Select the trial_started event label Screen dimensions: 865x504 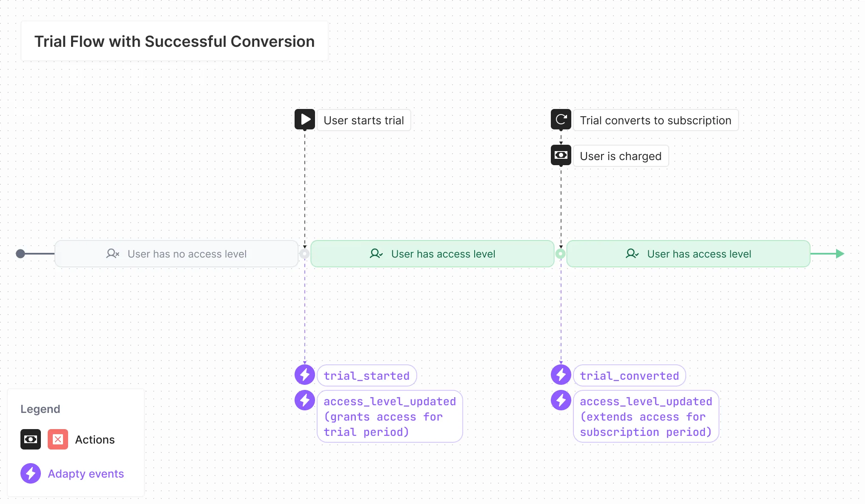(x=367, y=375)
